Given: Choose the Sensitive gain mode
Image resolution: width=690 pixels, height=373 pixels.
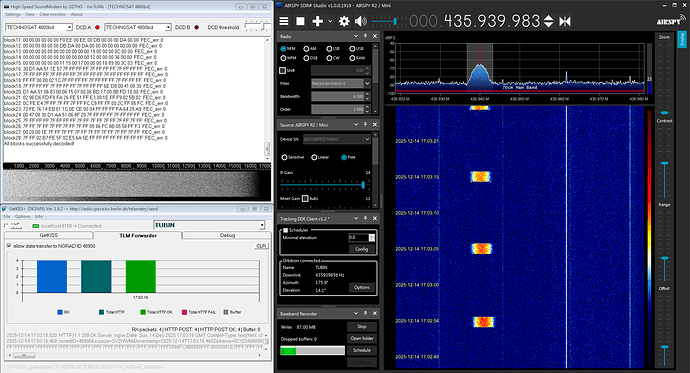Looking at the screenshot, I should (284, 157).
